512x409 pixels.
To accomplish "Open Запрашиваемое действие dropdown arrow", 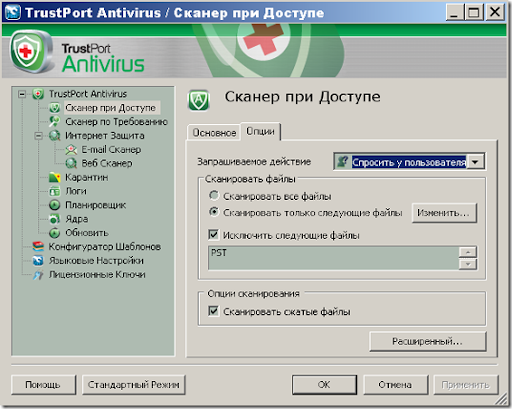I will coord(475,162).
